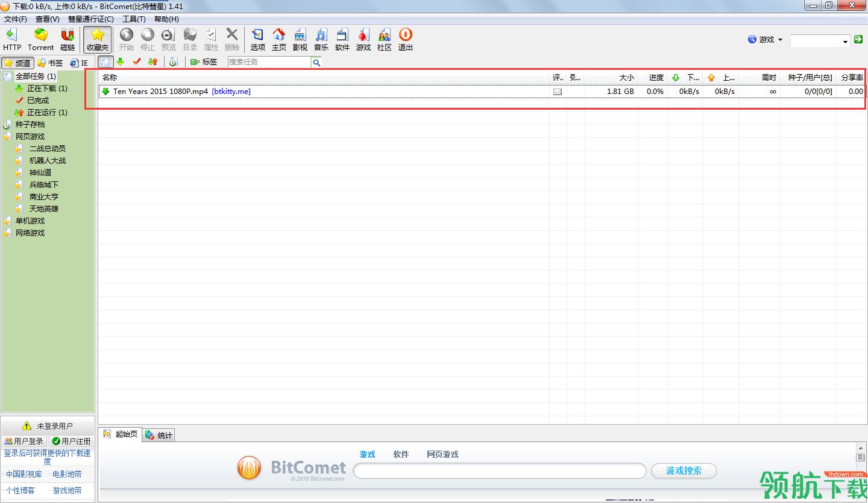Select 种子存档 in the sidebar
The image size is (868, 503).
pos(30,125)
